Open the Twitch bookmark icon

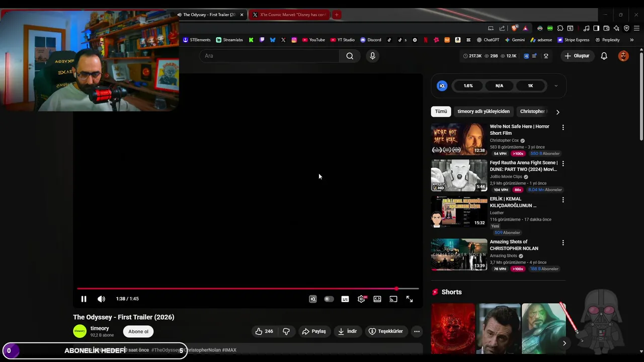(x=262, y=40)
